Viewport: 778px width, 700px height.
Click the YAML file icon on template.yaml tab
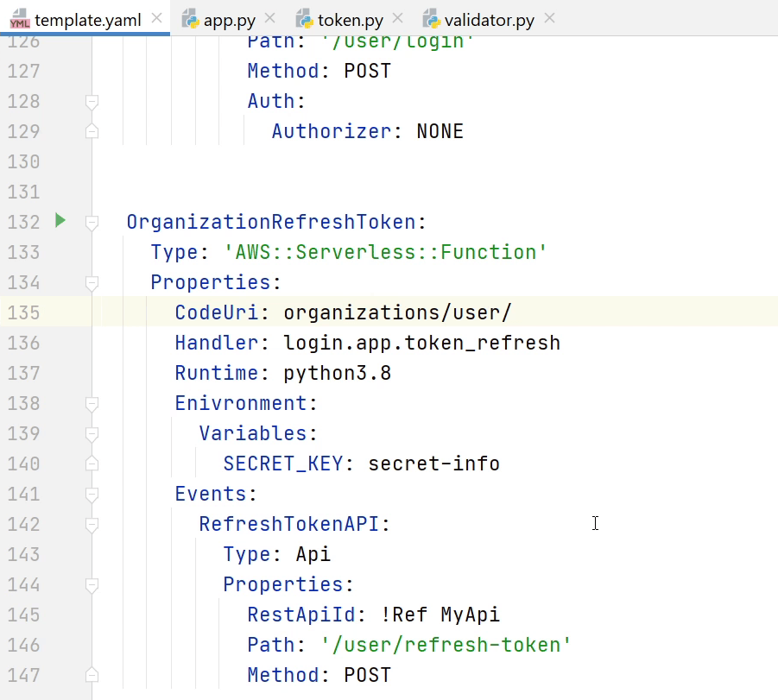click(x=20, y=19)
